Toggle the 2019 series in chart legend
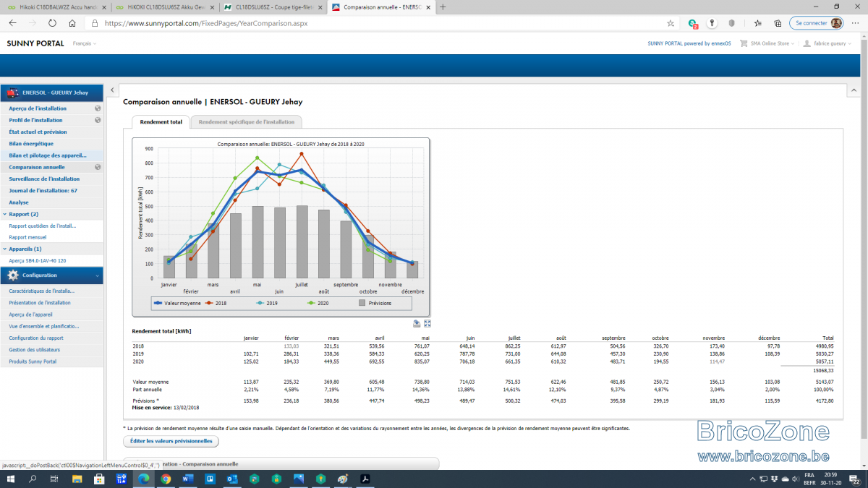 pyautogui.click(x=268, y=303)
